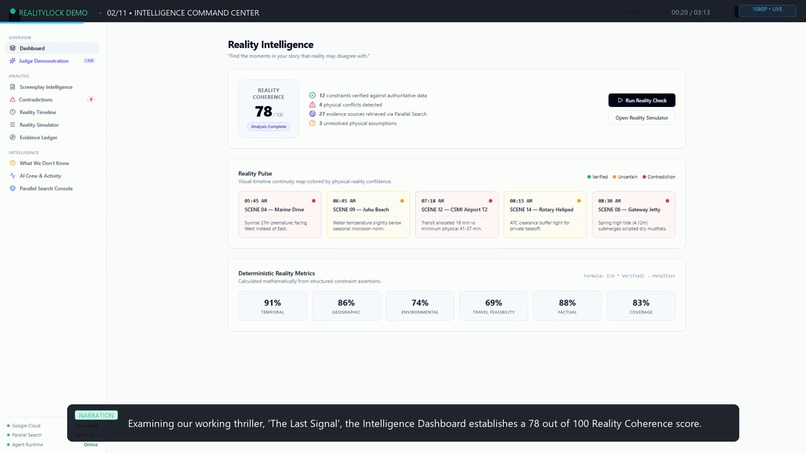Click the Verified legend green dot

point(589,177)
